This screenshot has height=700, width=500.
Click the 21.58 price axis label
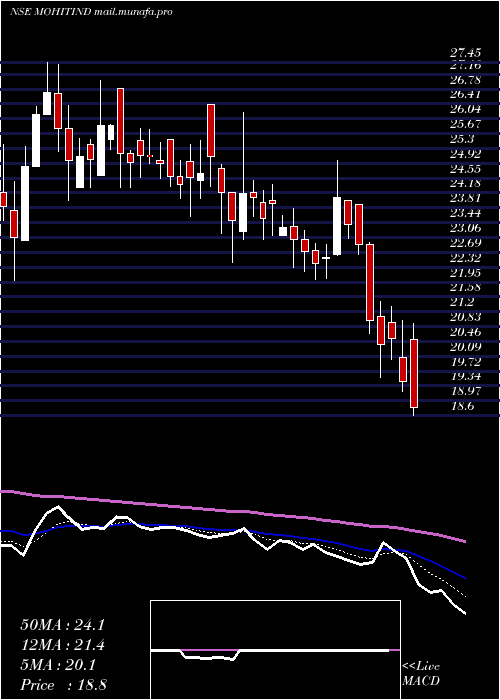coord(467,288)
